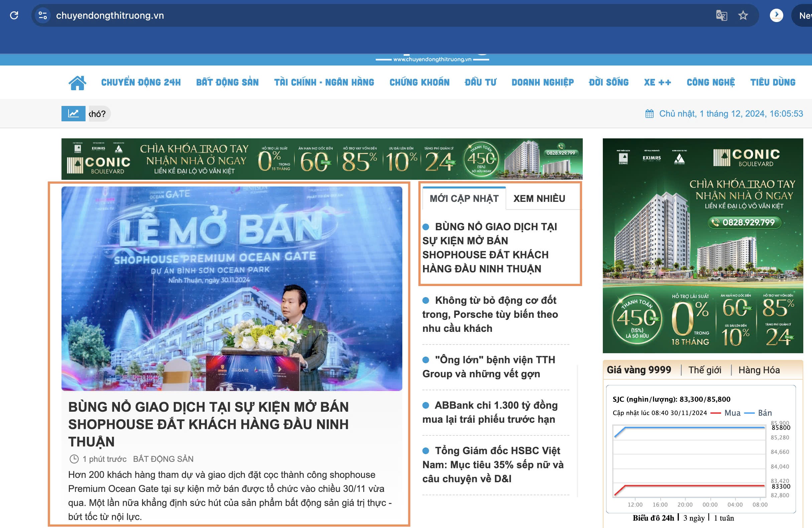Click the '1 phút trước' timestamp
This screenshot has height=528, width=812.
[104, 459]
